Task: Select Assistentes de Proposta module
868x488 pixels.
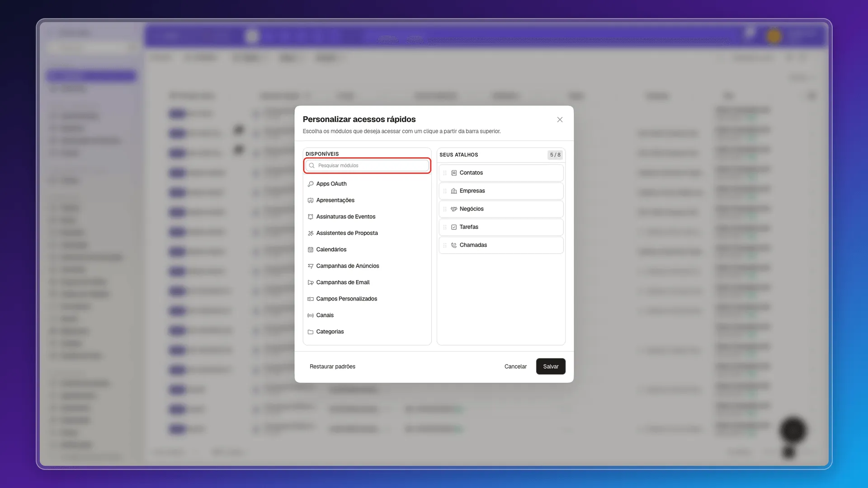Action: 367,233
